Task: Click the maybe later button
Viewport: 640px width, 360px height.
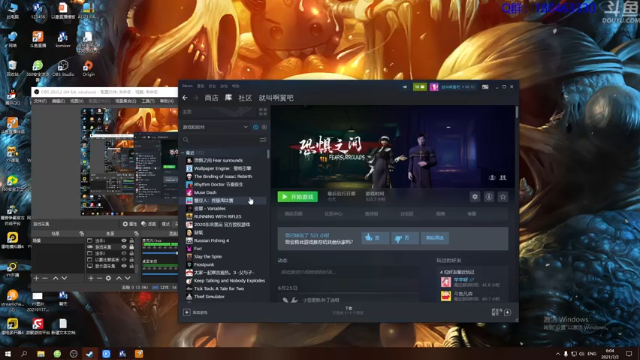Action: click(x=435, y=238)
